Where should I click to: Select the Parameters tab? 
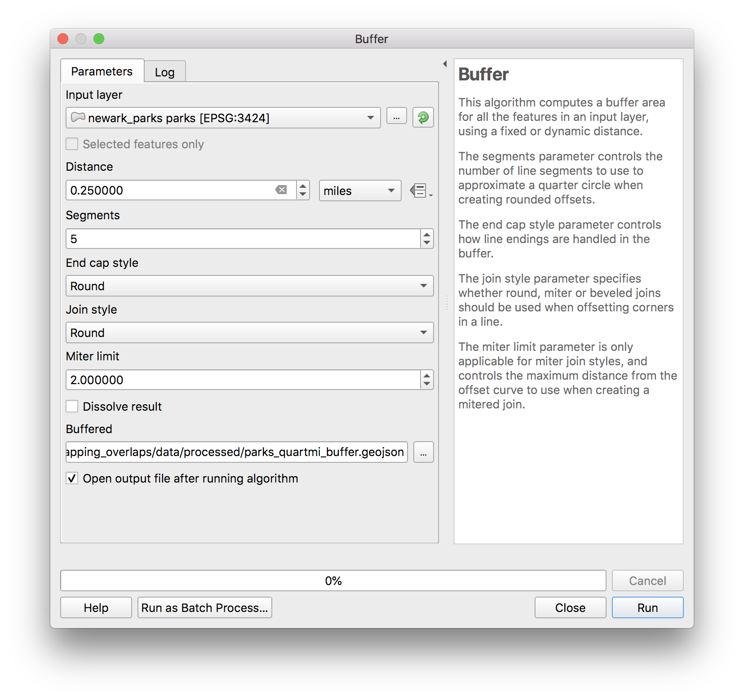coord(102,71)
